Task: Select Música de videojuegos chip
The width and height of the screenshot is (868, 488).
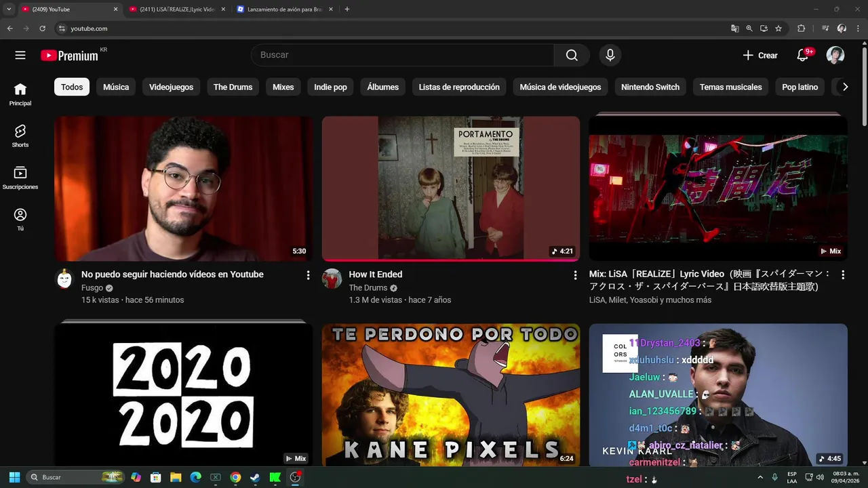Action: tap(560, 87)
